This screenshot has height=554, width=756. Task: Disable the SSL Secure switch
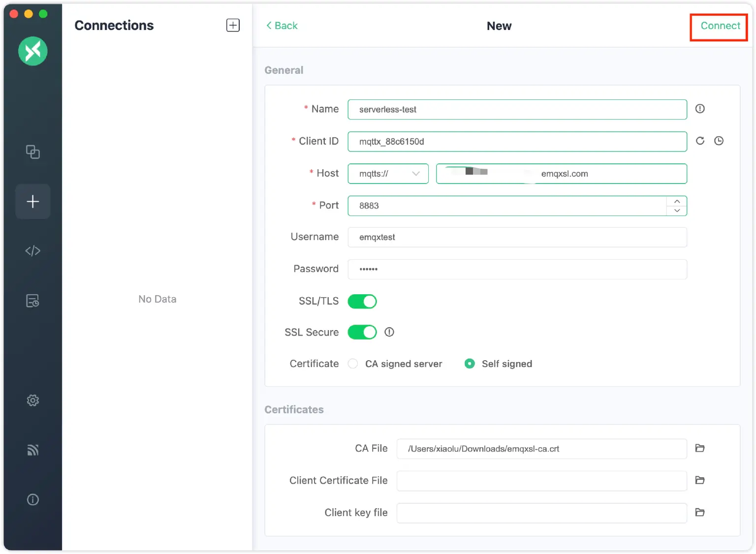[362, 333]
